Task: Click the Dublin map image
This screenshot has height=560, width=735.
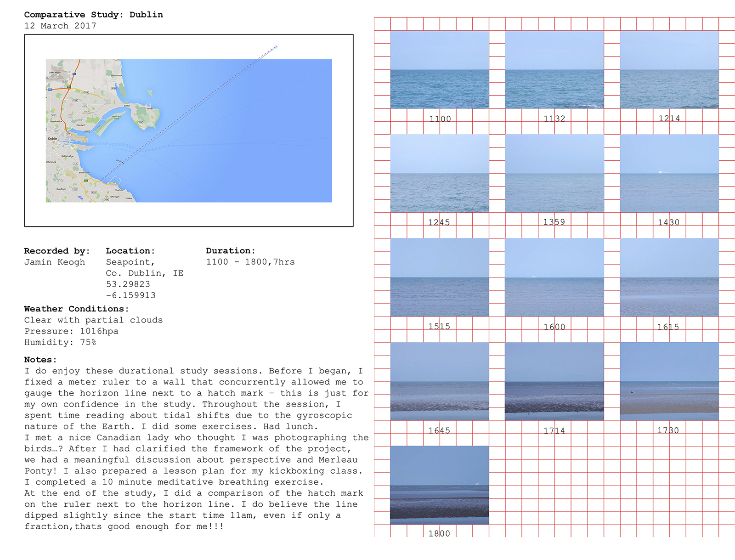Action: click(x=189, y=130)
